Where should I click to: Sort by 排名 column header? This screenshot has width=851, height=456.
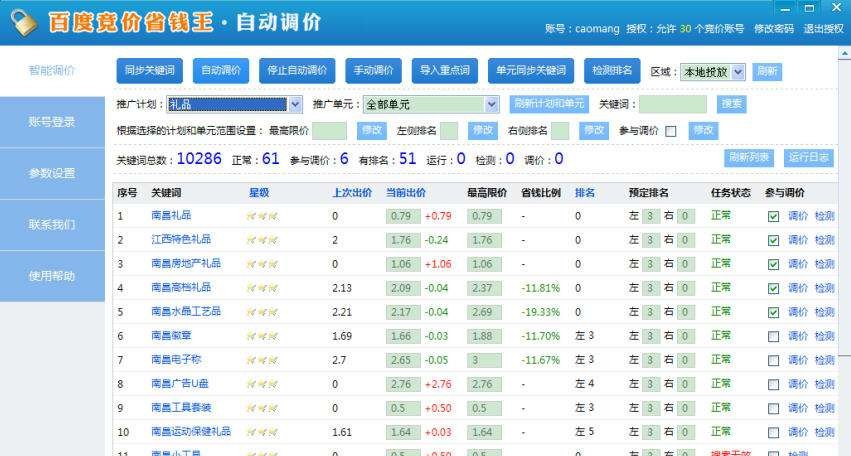click(585, 193)
